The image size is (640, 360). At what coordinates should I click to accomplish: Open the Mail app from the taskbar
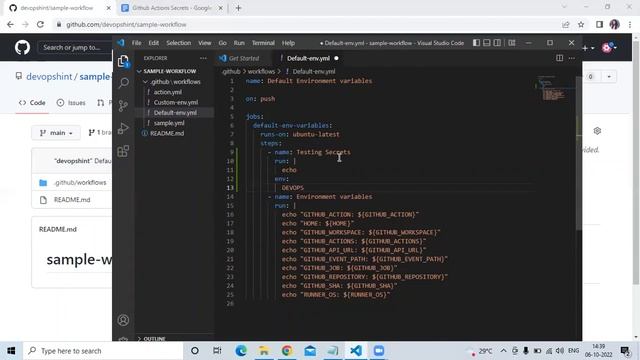point(310,351)
